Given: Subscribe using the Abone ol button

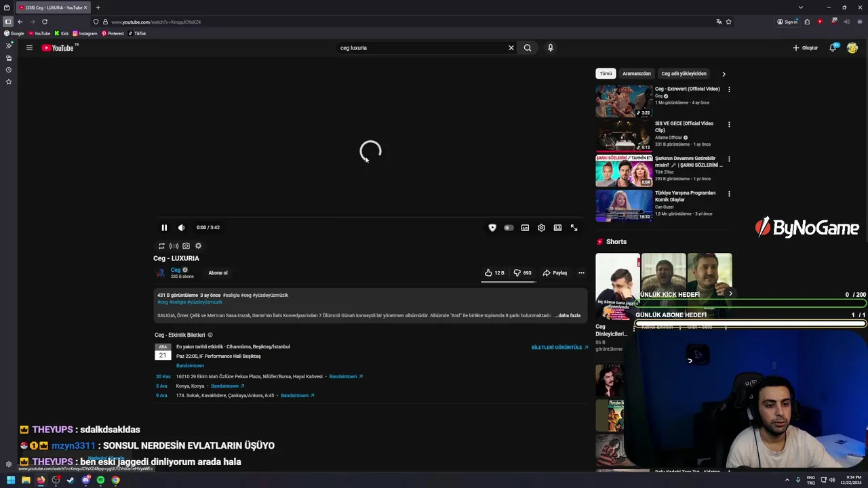Looking at the screenshot, I should coord(218,273).
